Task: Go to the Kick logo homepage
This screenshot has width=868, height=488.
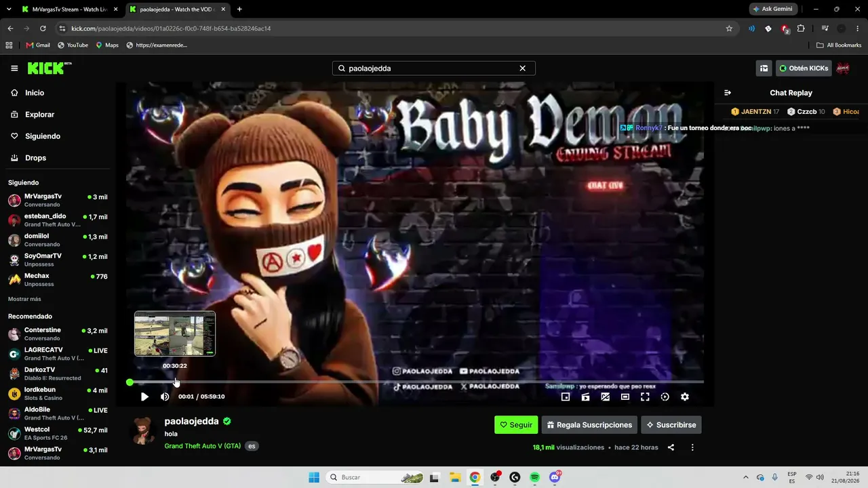Action: tap(49, 68)
